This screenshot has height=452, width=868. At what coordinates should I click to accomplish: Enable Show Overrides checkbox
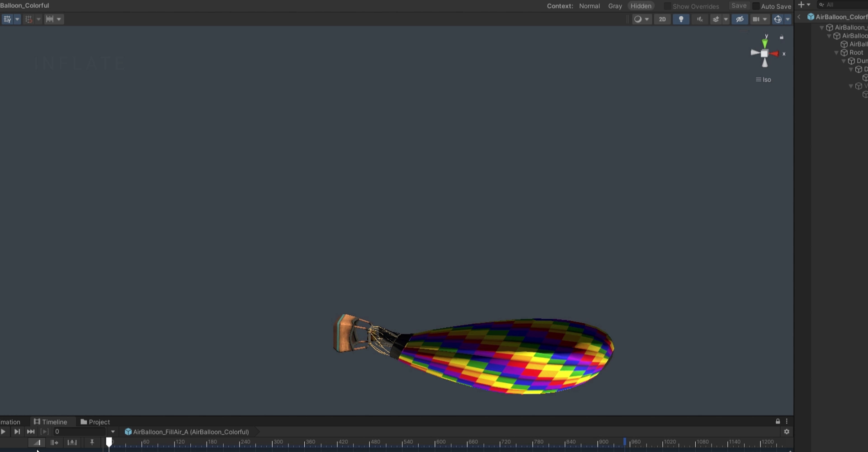coord(667,6)
